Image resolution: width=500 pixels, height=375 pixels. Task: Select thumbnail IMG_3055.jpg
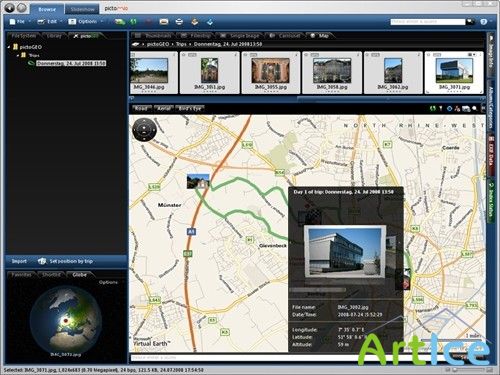(270, 73)
